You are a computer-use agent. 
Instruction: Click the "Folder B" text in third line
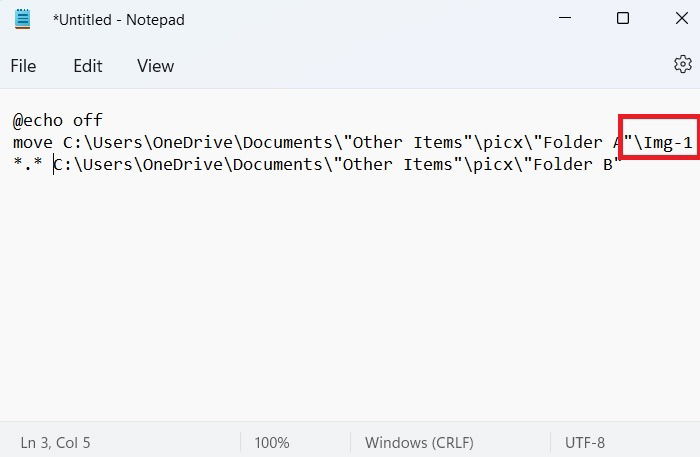coord(573,165)
